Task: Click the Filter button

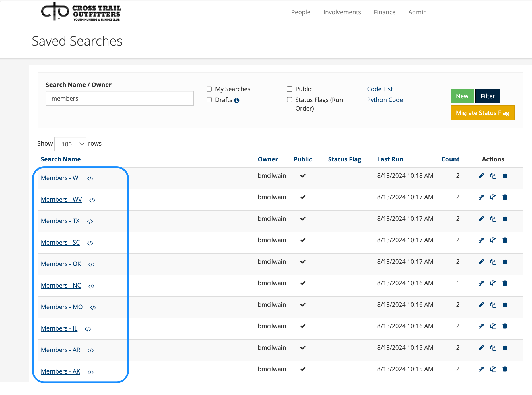Action: tap(488, 96)
